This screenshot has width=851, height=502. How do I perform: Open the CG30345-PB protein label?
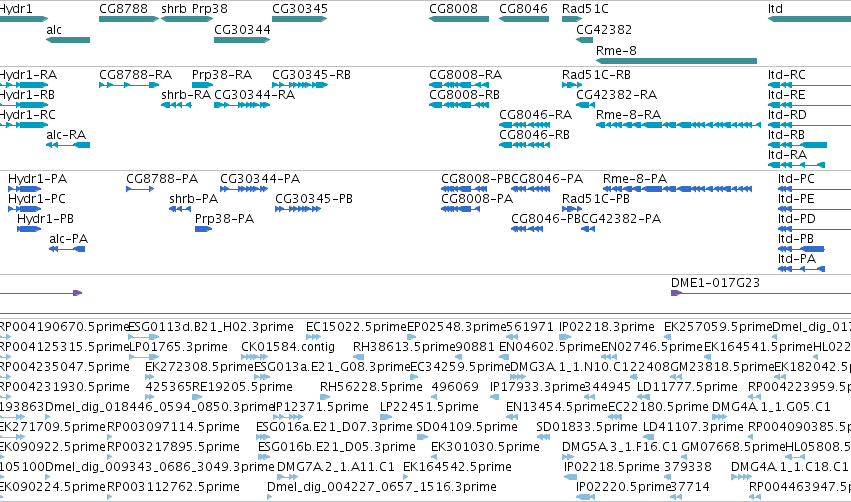click(x=314, y=199)
